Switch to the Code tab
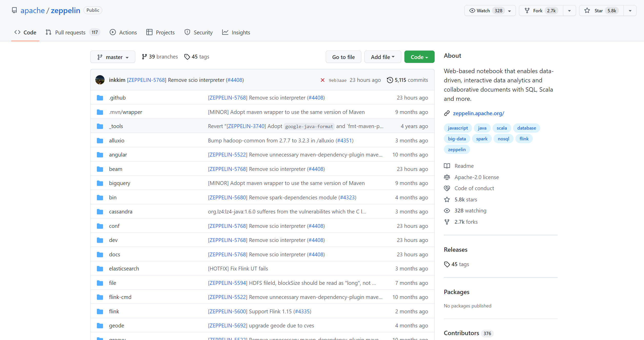644x340 pixels. (25, 32)
